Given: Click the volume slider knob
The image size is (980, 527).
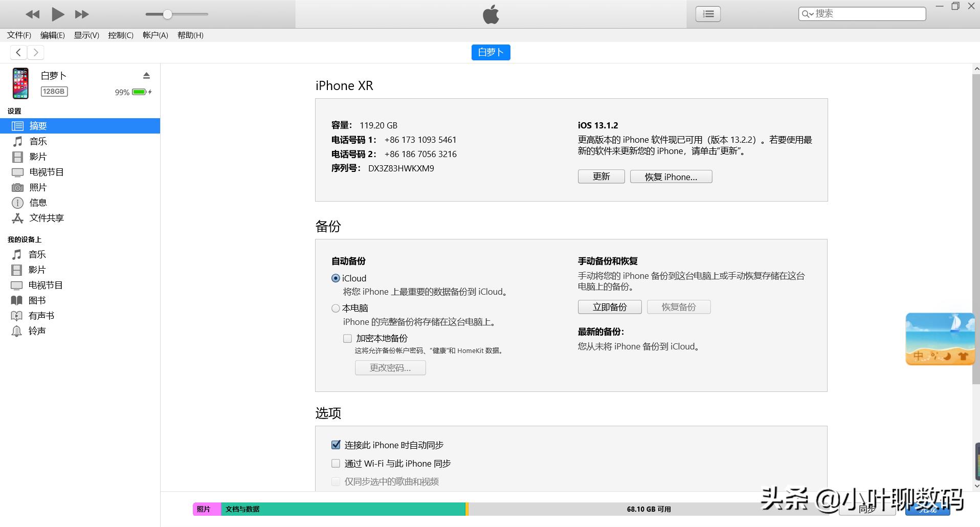Looking at the screenshot, I should pos(167,14).
